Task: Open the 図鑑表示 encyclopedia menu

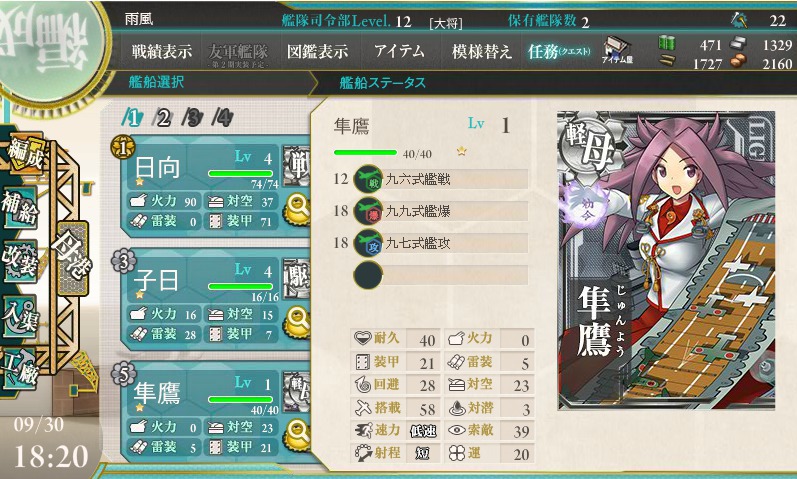Action: point(317,51)
